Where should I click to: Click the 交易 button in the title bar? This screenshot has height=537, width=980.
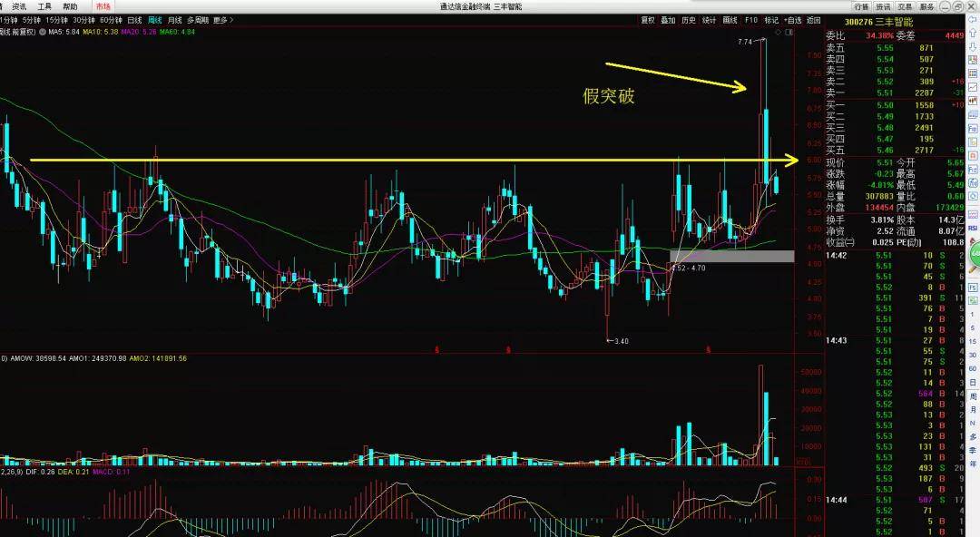pyautogui.click(x=905, y=6)
